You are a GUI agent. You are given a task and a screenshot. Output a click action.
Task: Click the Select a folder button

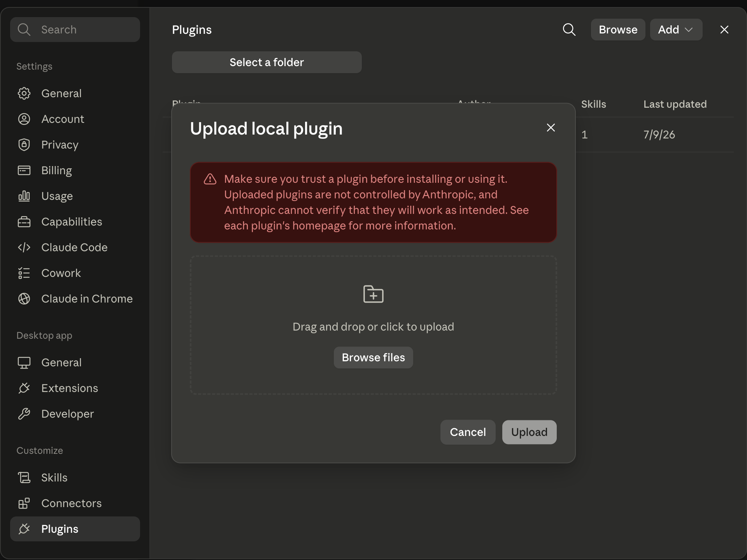(267, 62)
